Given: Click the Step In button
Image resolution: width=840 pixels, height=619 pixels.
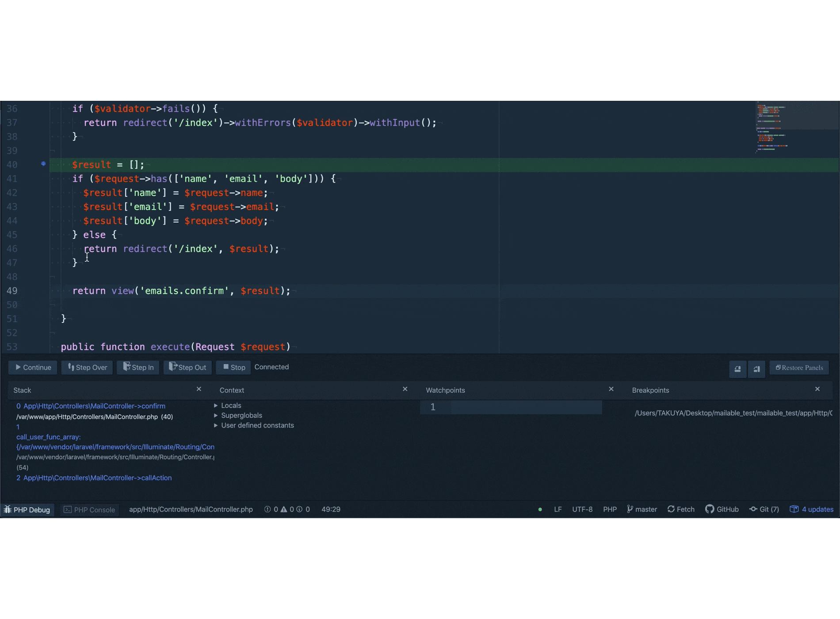Looking at the screenshot, I should pos(138,367).
